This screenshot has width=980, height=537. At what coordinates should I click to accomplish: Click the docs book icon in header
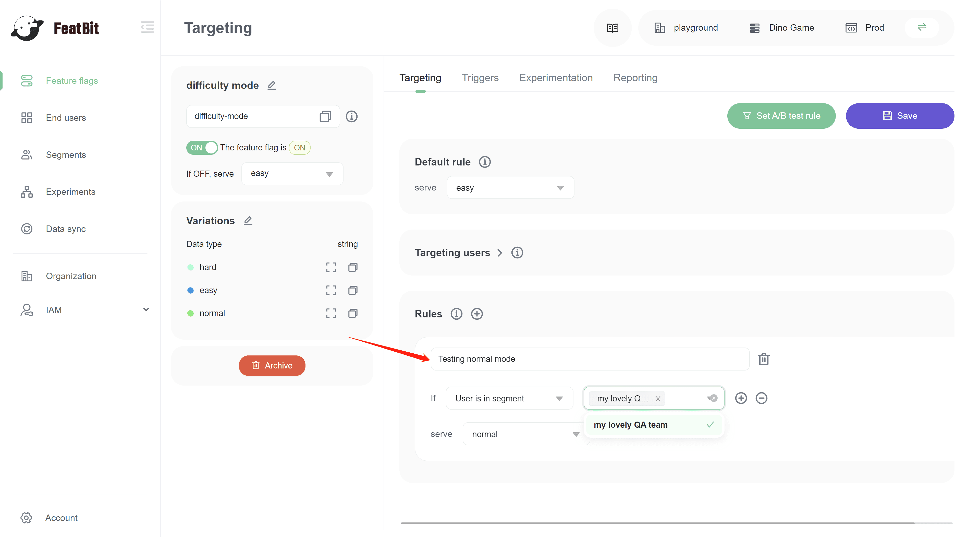pyautogui.click(x=612, y=28)
